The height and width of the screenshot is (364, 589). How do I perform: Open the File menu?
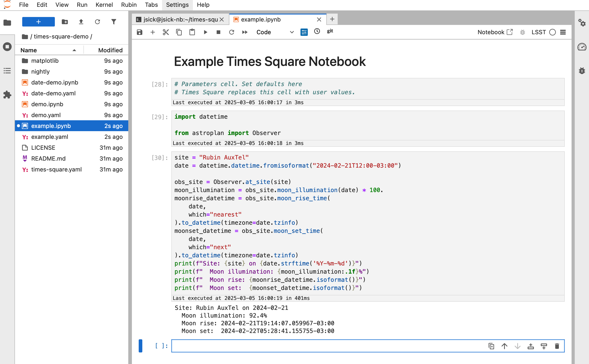pos(24,5)
